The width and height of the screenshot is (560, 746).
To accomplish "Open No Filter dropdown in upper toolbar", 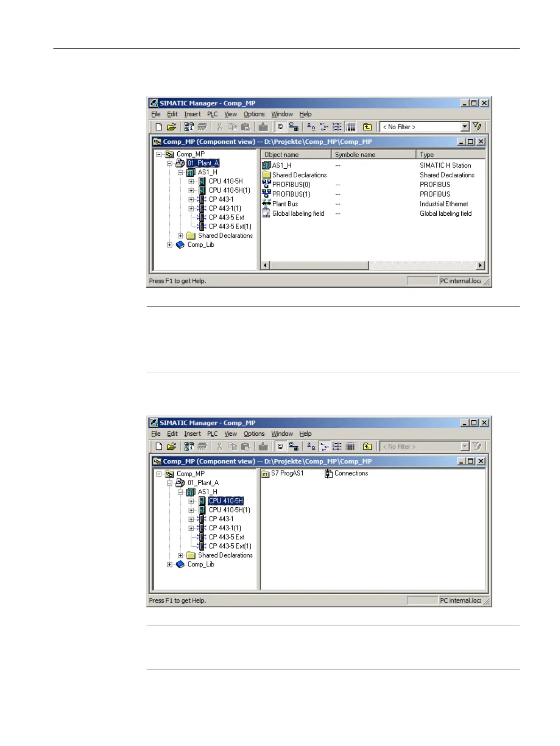I will 465,127.
